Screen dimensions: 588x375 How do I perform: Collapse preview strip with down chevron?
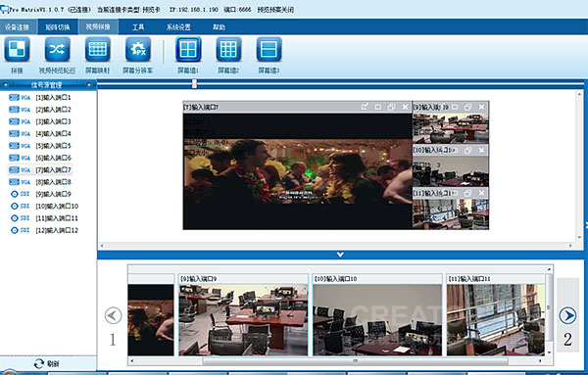[x=340, y=255]
